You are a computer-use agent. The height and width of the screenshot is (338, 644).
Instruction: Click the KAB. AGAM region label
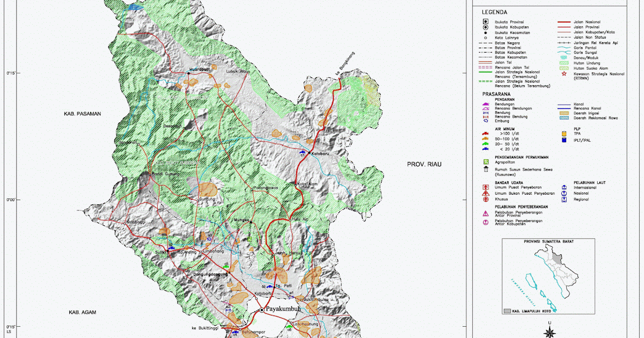click(82, 312)
